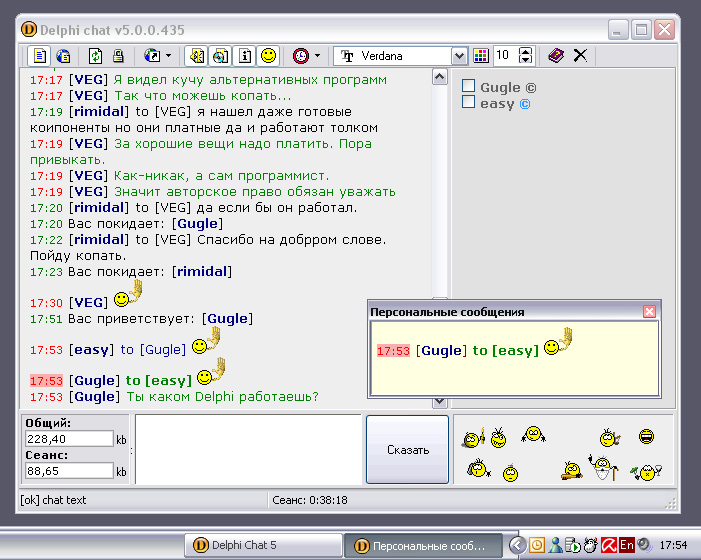
Task: Insert the bearded old man smiley with cane
Action: tap(604, 467)
